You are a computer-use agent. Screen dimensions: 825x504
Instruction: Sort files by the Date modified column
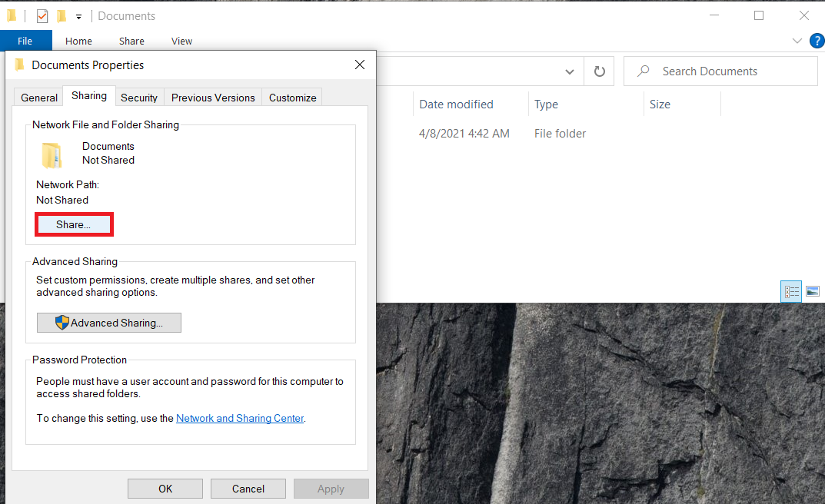[x=454, y=104]
